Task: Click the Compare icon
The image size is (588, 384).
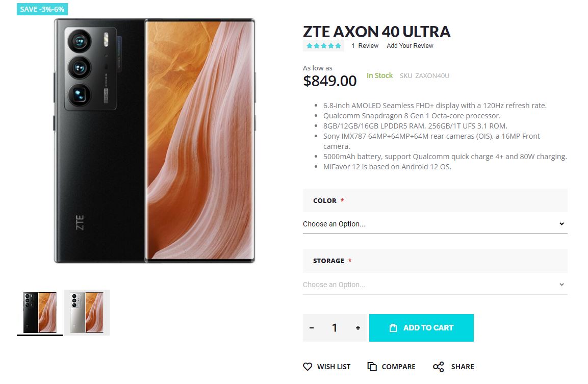Action: (x=372, y=366)
